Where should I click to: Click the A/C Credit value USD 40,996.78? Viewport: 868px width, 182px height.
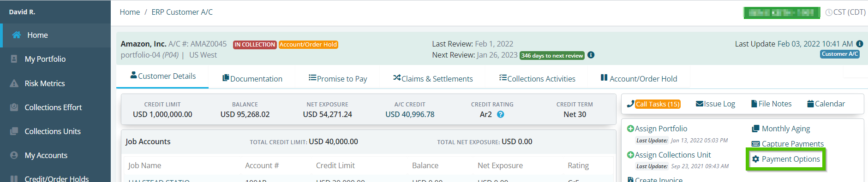[x=410, y=114]
